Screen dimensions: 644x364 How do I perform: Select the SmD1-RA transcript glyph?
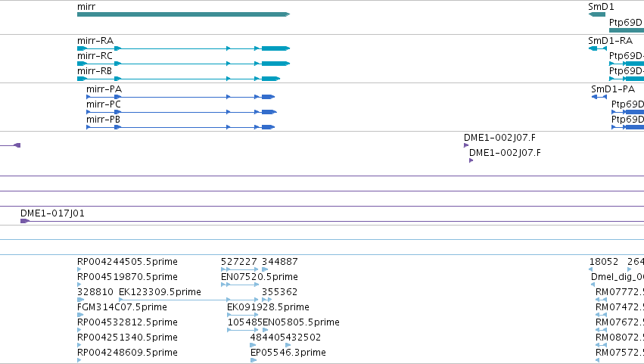[x=598, y=48]
